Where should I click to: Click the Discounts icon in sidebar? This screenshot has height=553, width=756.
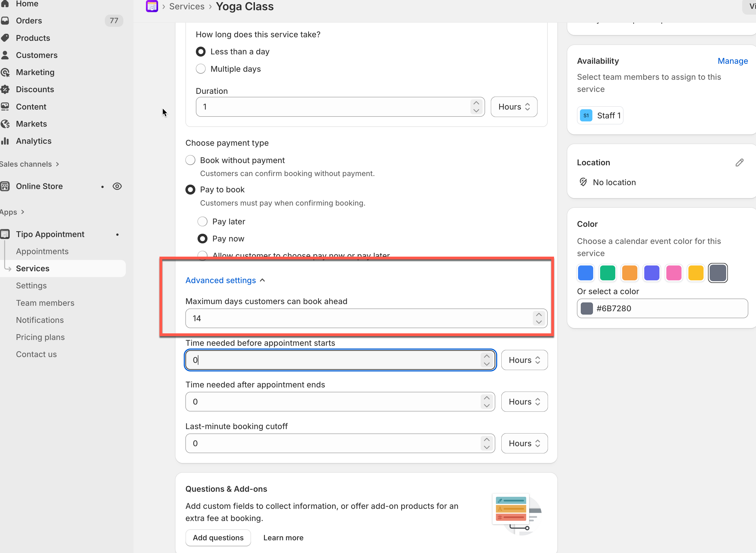point(5,89)
